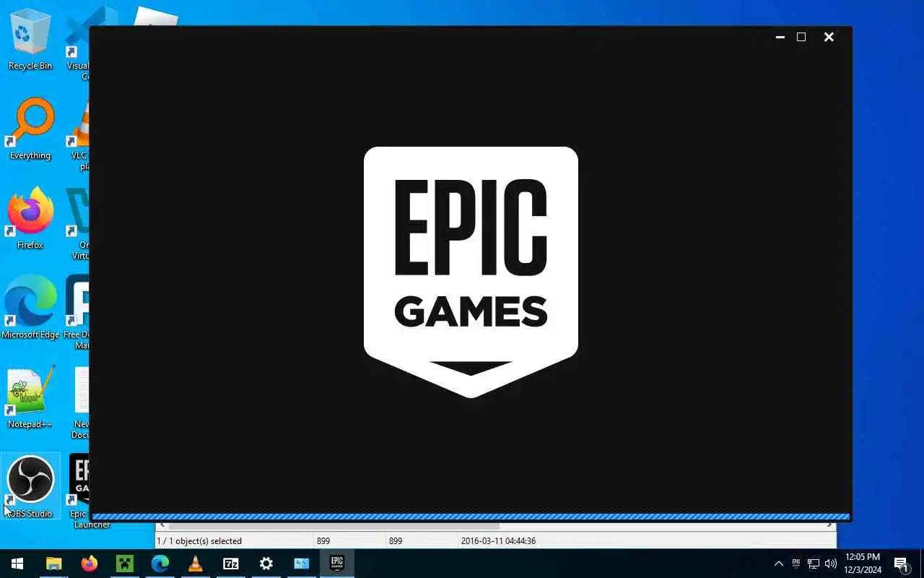Screen dimensions: 924x578
Task: Select the Visual Studio Code desktop shortcut
Action: [x=79, y=43]
